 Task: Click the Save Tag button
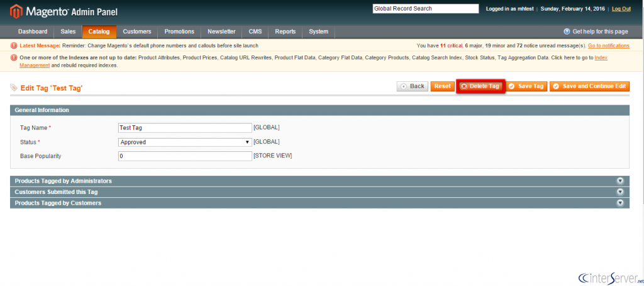(x=526, y=86)
